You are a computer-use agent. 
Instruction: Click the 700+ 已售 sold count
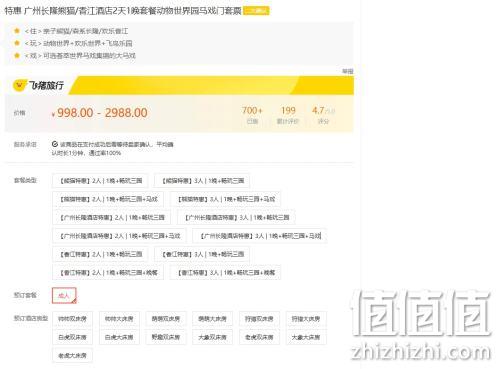pyautogui.click(x=252, y=115)
